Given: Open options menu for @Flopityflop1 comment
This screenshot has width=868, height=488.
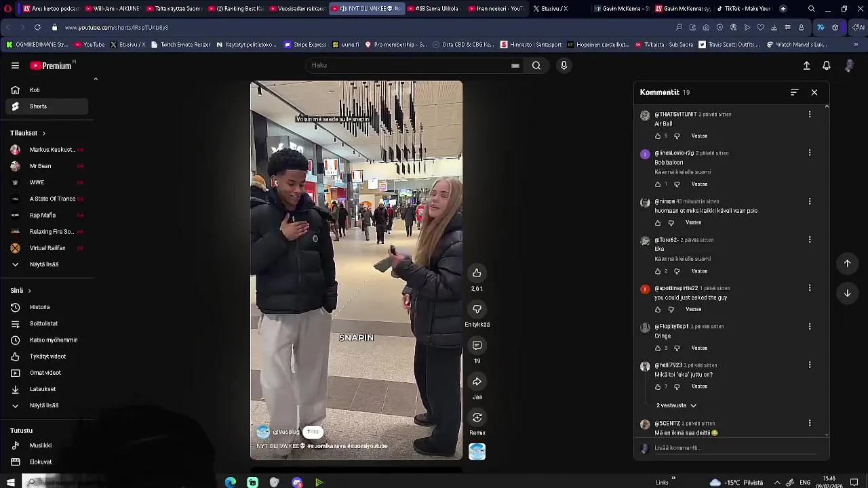Looking at the screenshot, I should tap(809, 327).
